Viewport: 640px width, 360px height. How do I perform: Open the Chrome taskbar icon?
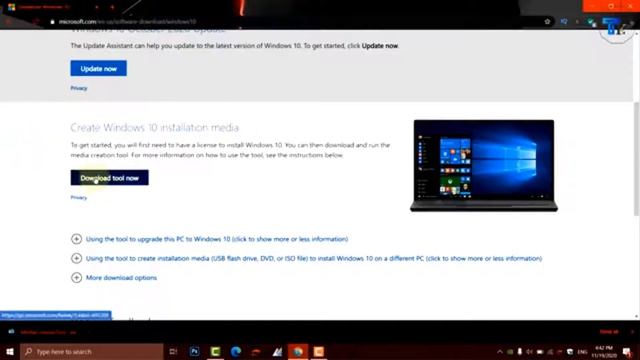[298, 351]
